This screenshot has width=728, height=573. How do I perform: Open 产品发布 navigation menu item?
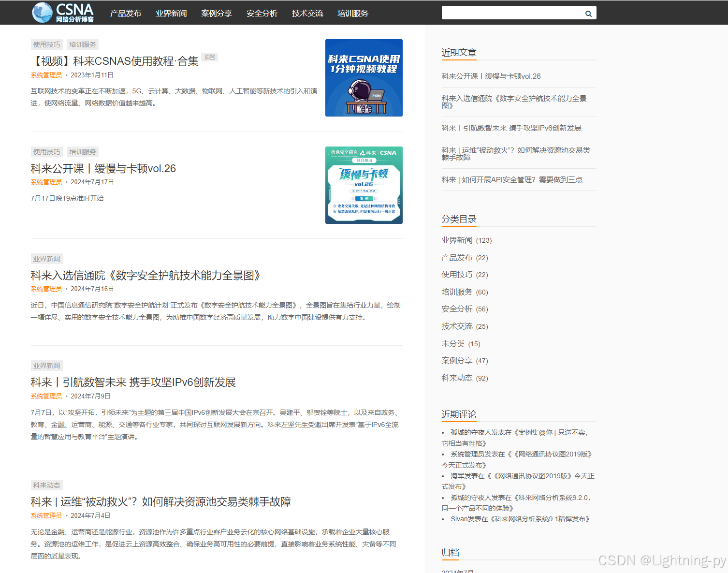click(x=126, y=14)
